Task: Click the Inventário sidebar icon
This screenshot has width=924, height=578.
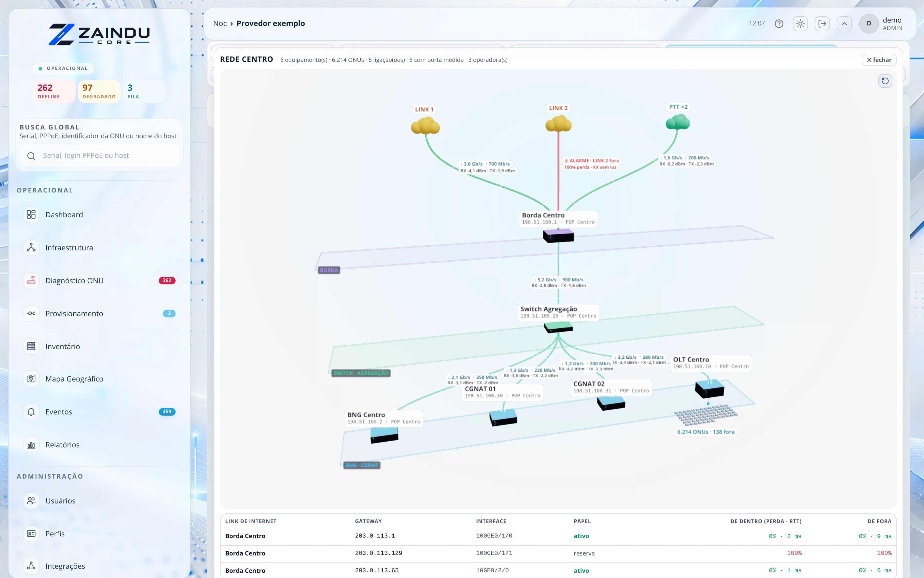Action: (x=31, y=346)
